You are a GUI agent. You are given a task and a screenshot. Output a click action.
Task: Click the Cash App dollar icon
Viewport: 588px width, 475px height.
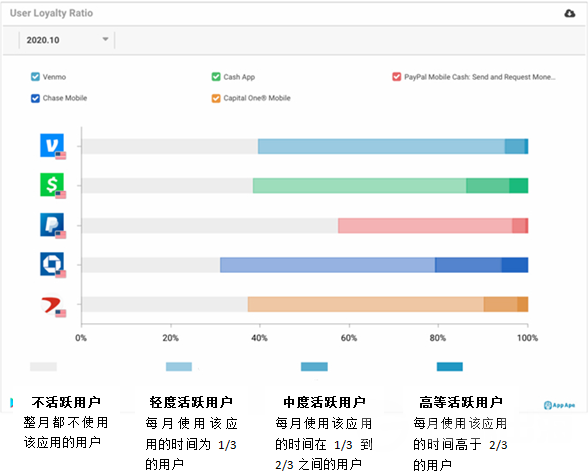pos(52,184)
